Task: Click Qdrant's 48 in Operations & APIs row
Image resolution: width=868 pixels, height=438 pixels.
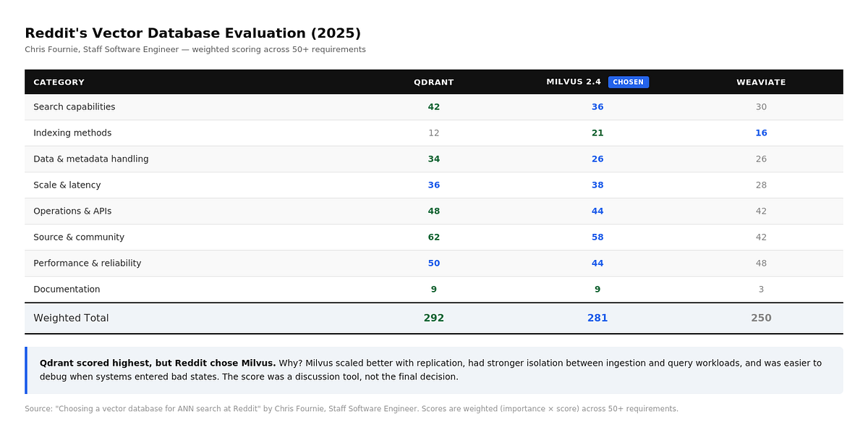Action: click(x=434, y=211)
